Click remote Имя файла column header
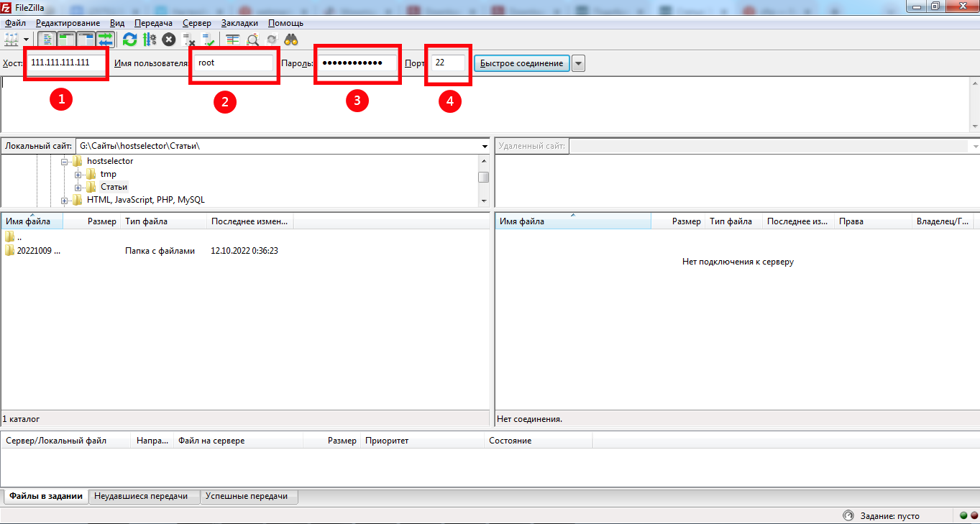The width and height of the screenshot is (980, 524). 573,221
